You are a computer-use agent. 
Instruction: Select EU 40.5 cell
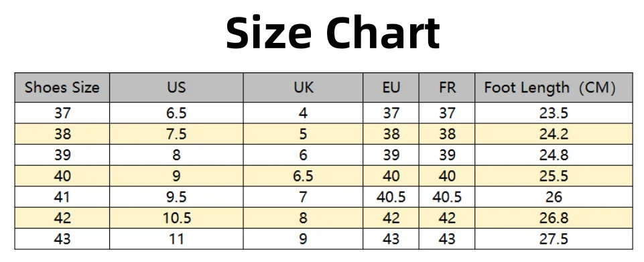391,197
